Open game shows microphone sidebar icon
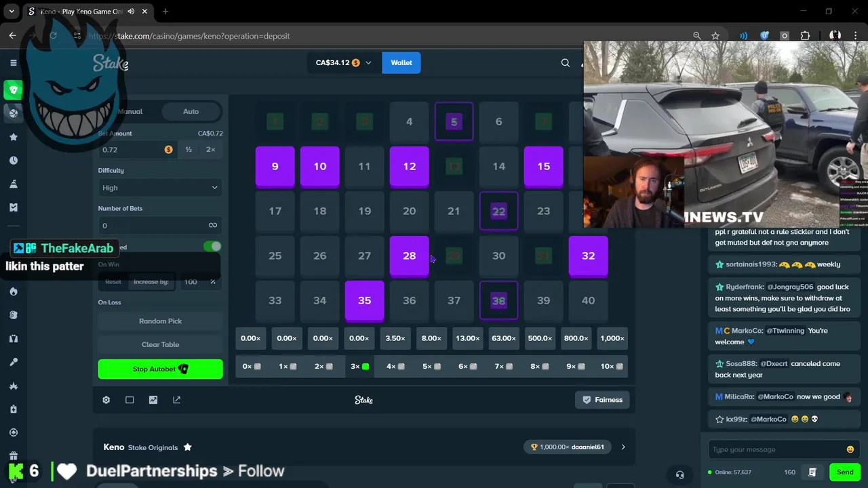 pyautogui.click(x=13, y=362)
